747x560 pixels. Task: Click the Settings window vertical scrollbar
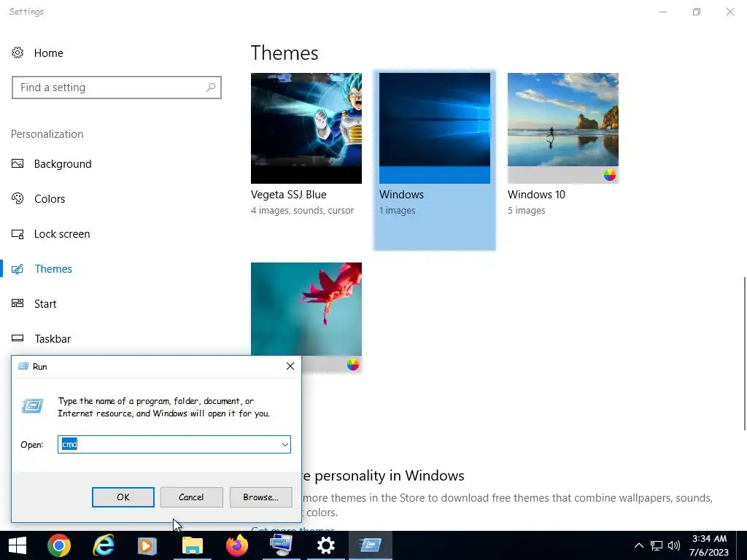pyautogui.click(x=744, y=354)
